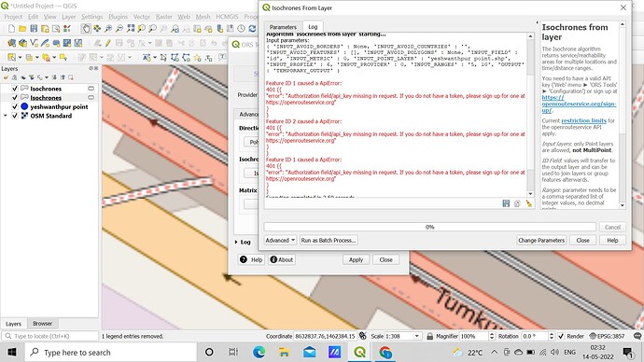Click the Save Project icon
The width and height of the screenshot is (644, 362).
point(34,28)
